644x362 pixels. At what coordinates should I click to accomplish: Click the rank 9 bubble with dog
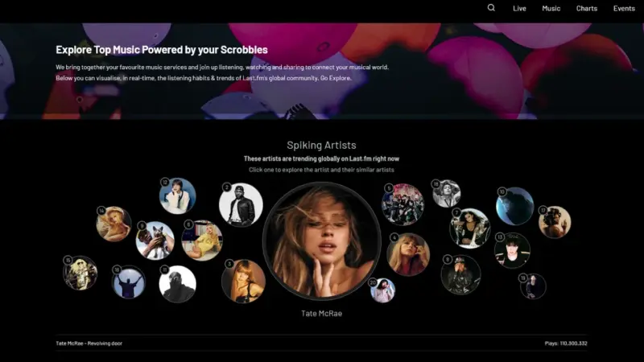pyautogui.click(x=155, y=241)
